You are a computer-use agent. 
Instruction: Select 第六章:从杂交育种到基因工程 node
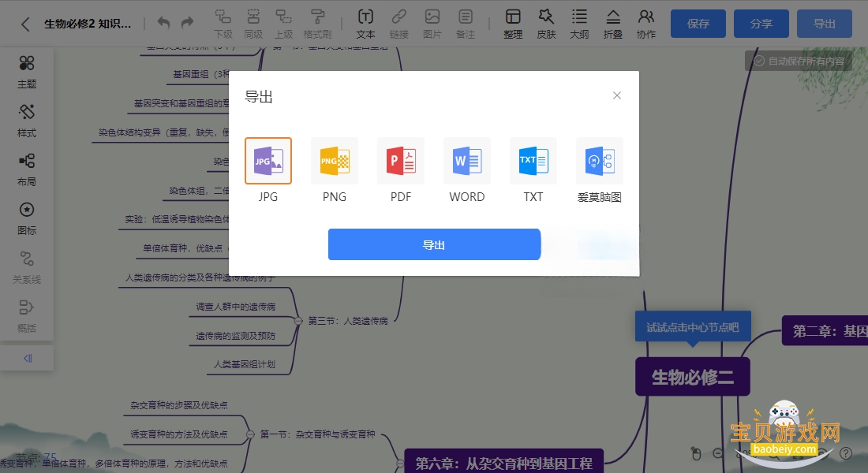coord(503,463)
